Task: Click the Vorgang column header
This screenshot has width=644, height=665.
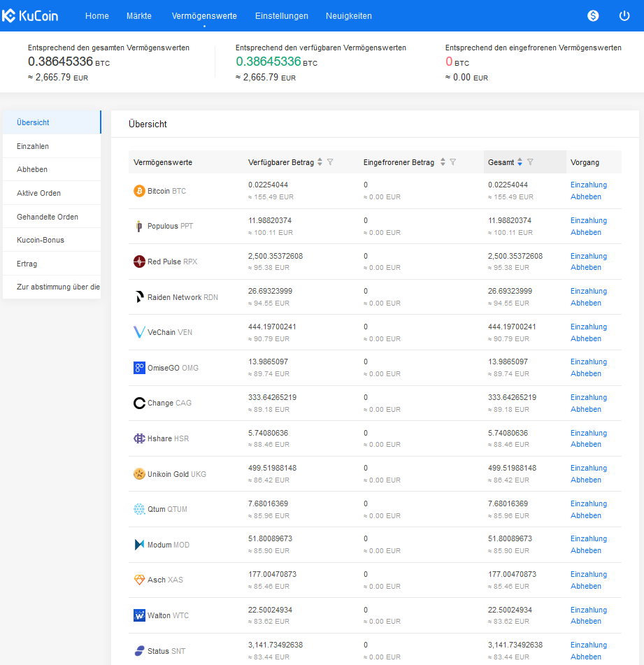Action: [x=585, y=162]
